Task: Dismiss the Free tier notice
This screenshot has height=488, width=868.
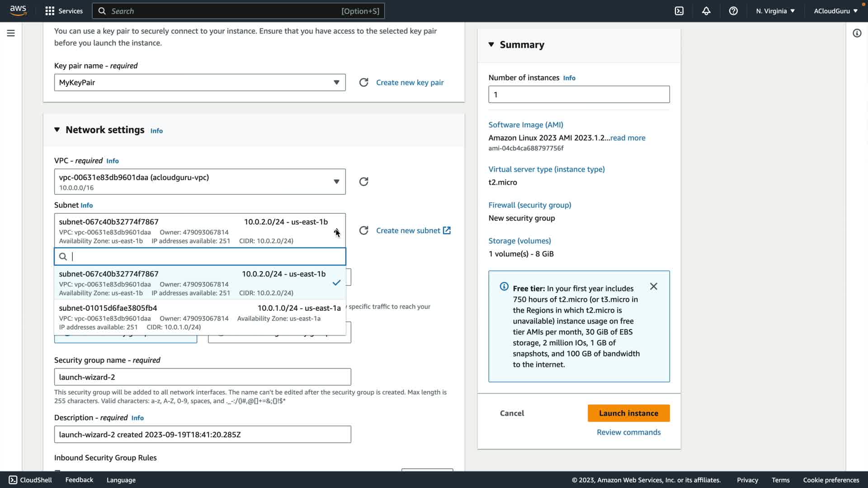Action: coord(653,286)
